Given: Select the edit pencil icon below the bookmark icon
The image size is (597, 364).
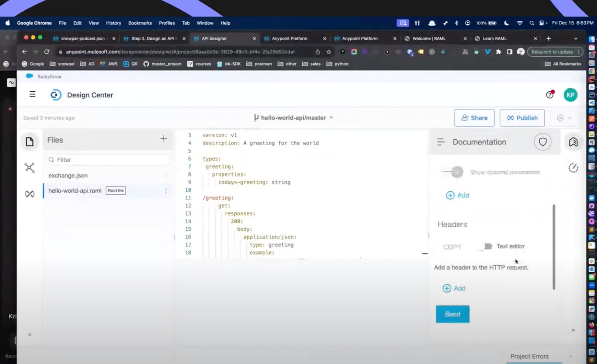Looking at the screenshot, I should click(x=573, y=168).
